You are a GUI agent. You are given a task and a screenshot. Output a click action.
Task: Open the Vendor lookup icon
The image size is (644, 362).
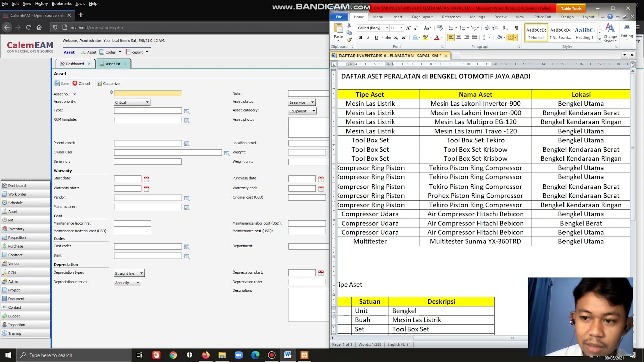point(187,198)
